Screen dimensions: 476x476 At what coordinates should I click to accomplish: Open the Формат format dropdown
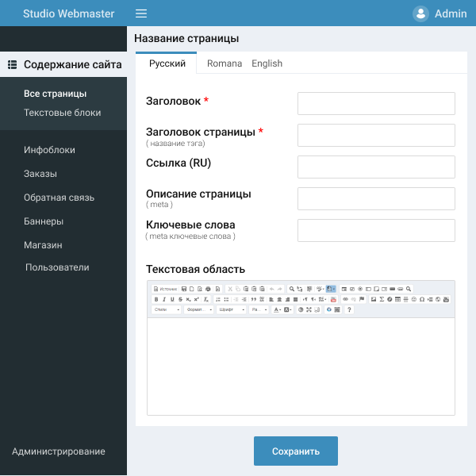tap(198, 309)
